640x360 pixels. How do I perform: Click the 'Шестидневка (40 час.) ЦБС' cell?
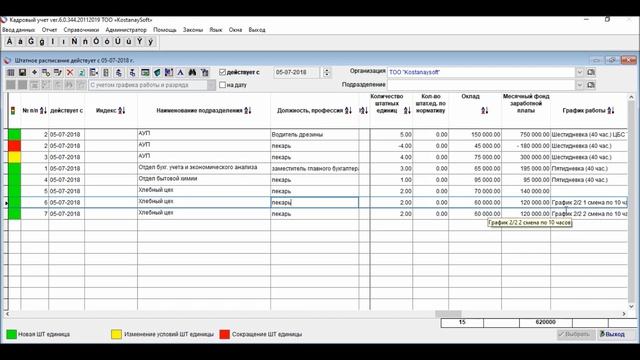(589, 134)
